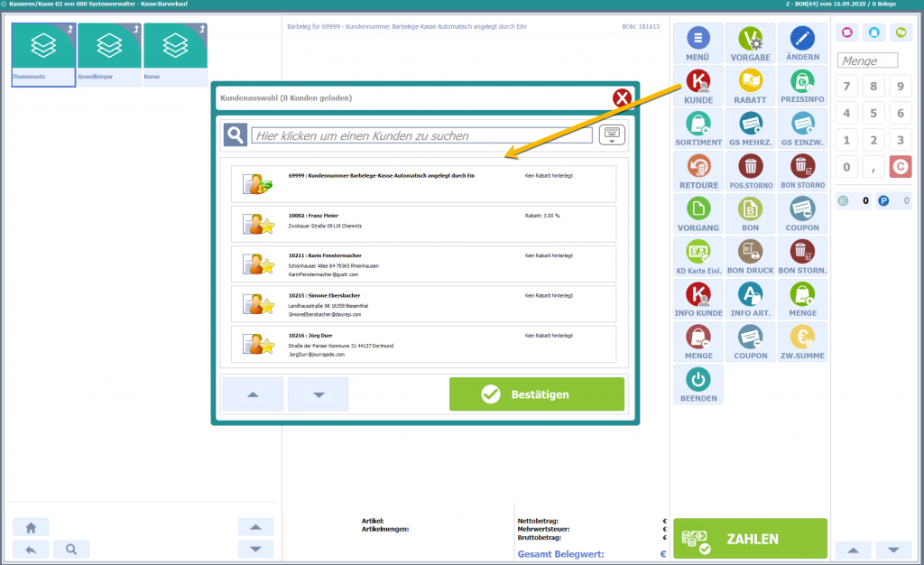Click the BEENDEN power icon
This screenshot has width=924, height=565.
click(x=698, y=384)
